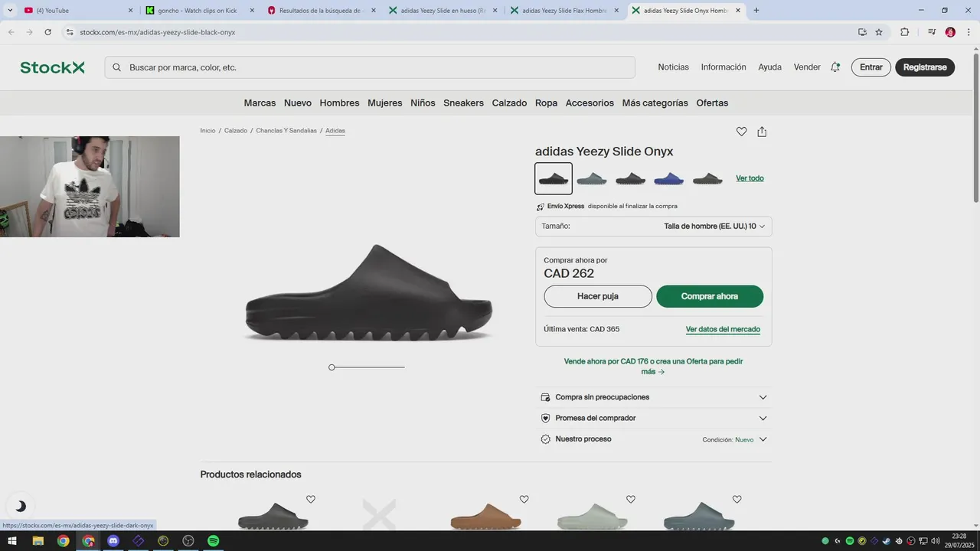Select the blue colorway swatch thumbnail
The image size is (980, 551).
pos(668,178)
